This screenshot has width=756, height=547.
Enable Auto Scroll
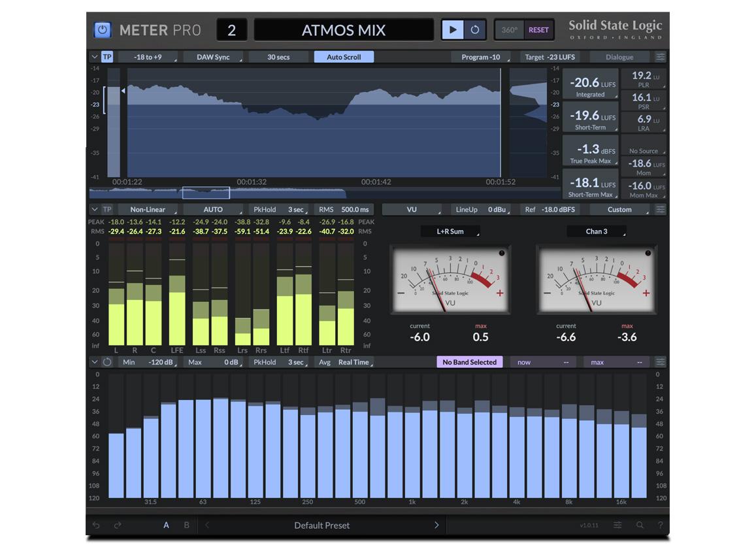click(343, 56)
